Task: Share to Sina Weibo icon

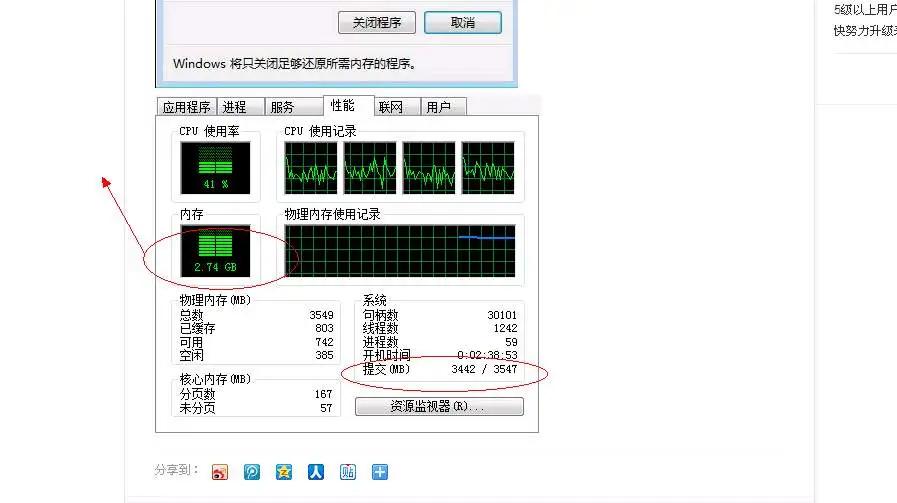Action: (x=221, y=472)
